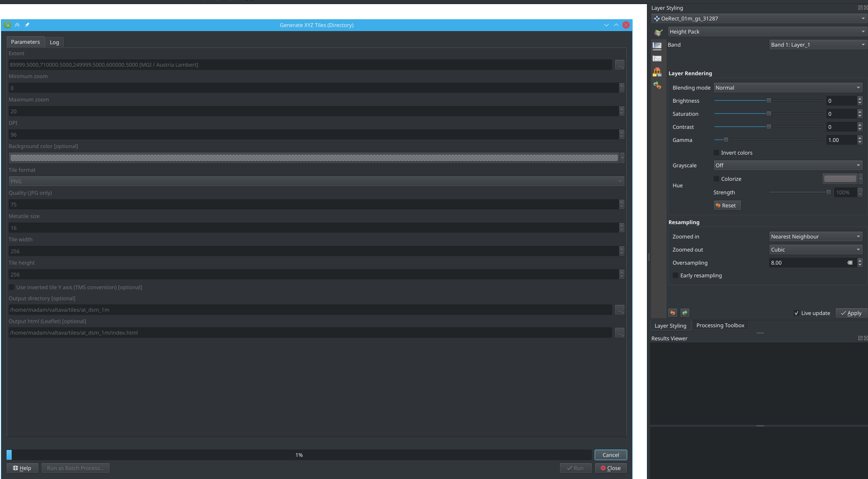Image resolution: width=868 pixels, height=479 pixels.
Task: Switch to the Processing Toolbox tab
Action: pos(720,325)
